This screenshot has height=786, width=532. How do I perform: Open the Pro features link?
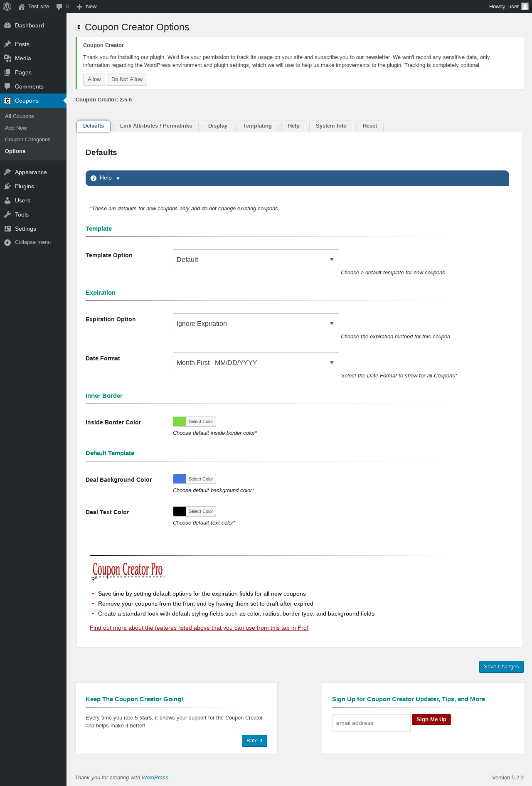199,628
